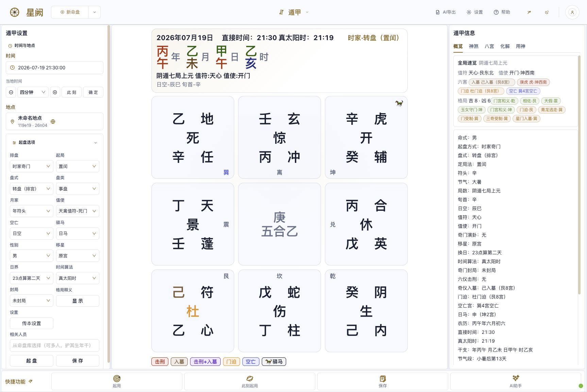587x392 pixels.
Task: Open the 四分钟 interval dropdown
Action: (x=33, y=92)
